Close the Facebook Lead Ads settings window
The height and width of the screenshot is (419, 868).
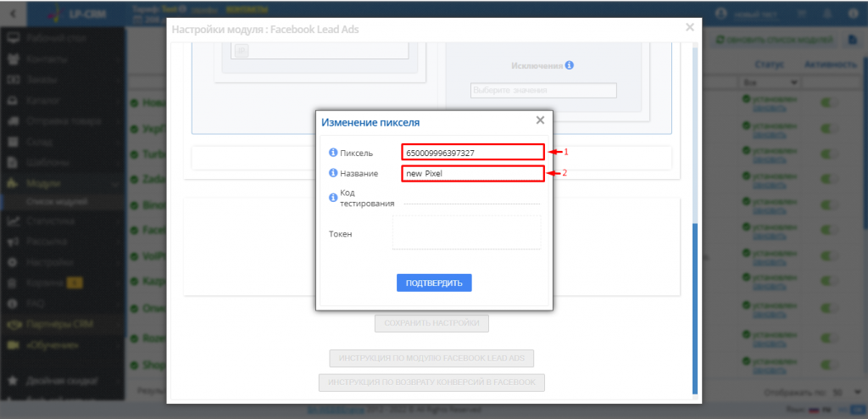(689, 27)
